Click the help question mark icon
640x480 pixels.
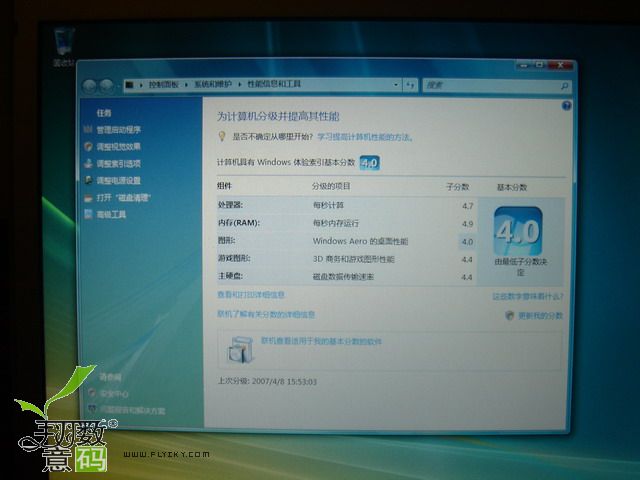[567, 106]
